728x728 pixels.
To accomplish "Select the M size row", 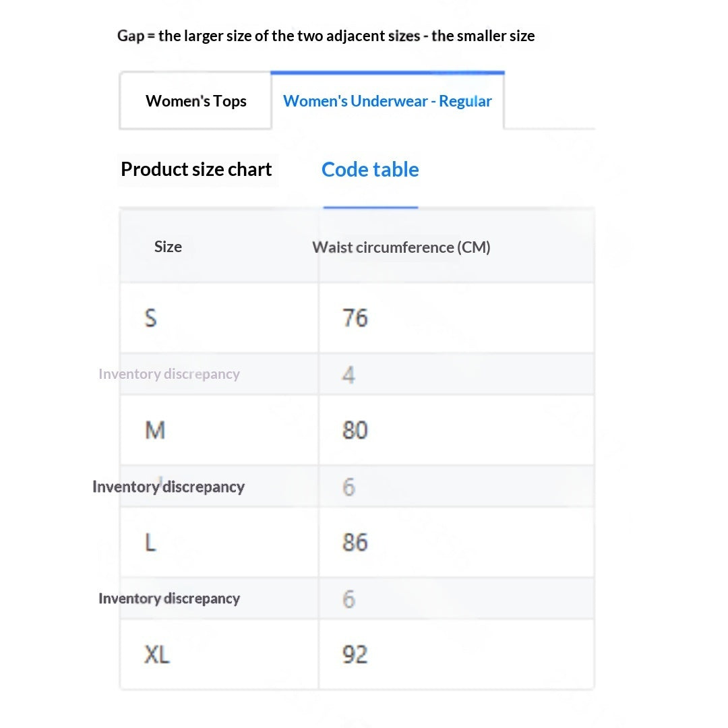I will coord(357,430).
